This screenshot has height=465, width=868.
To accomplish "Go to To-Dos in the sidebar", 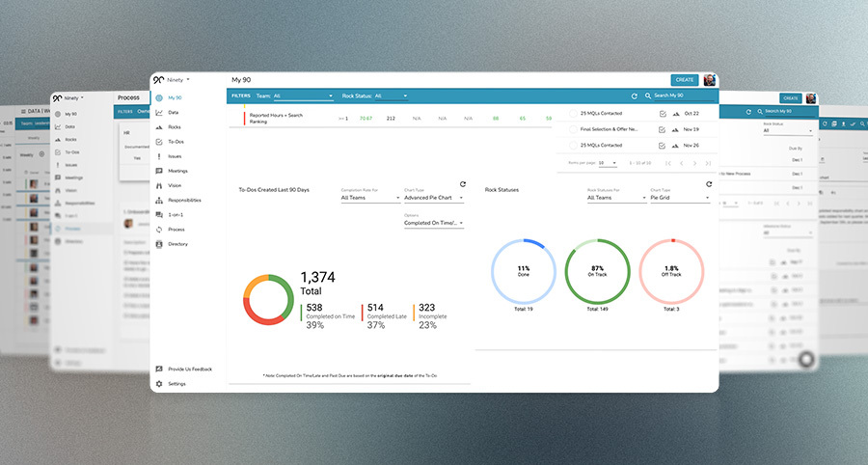I will [x=176, y=142].
